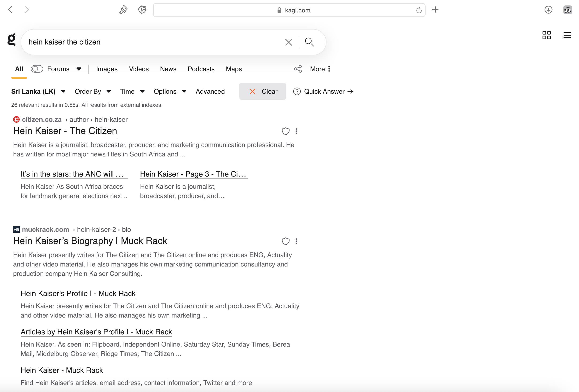This screenshot has width=579, height=392.
Task: Open the Order By dropdown
Action: pyautogui.click(x=93, y=91)
